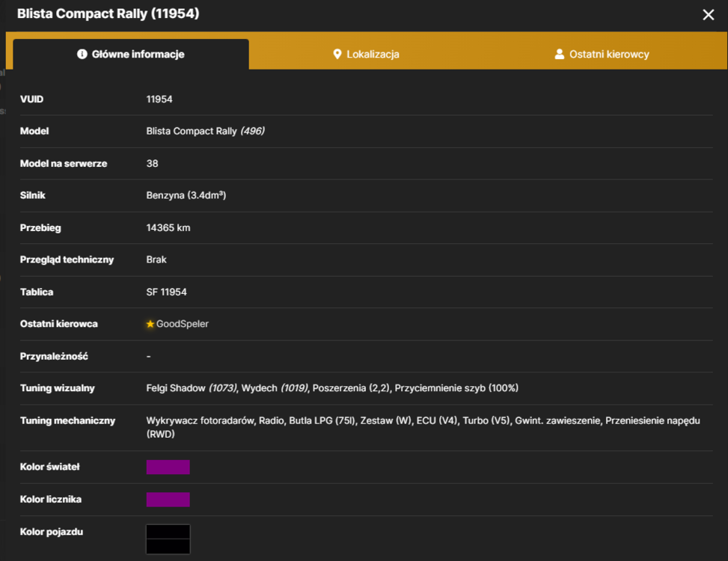Click the dialog title Blista Compact Rally (11954)
This screenshot has width=728, height=561.
tap(108, 13)
